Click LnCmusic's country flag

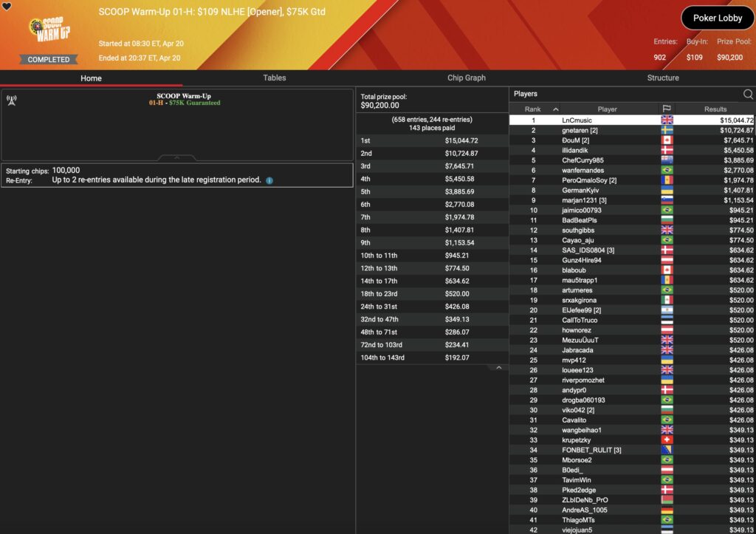coord(667,120)
